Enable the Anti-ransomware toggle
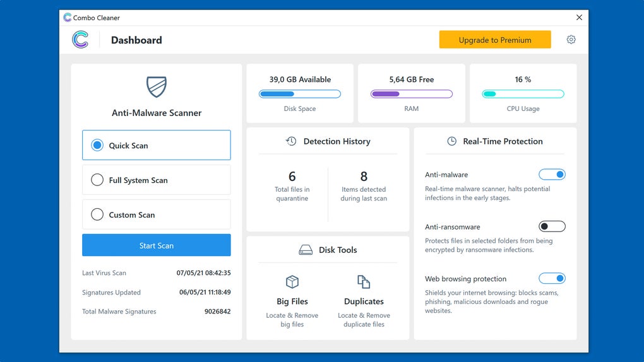This screenshot has height=362, width=644. (x=552, y=226)
